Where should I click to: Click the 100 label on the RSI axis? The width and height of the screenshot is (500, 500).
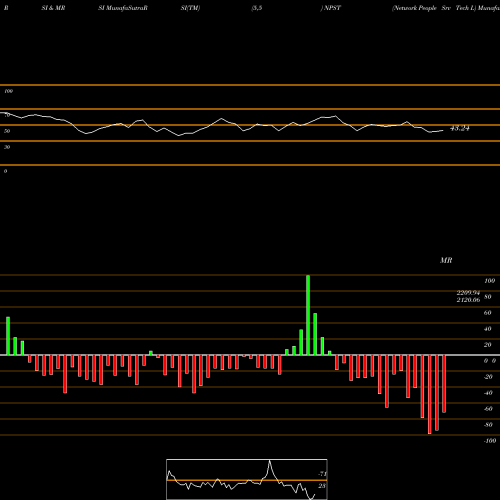[9, 91]
